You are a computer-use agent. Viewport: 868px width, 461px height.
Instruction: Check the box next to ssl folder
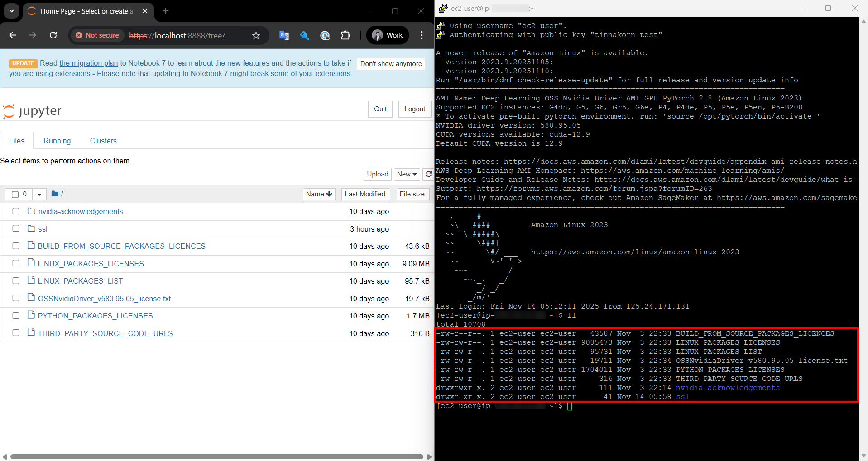(16, 228)
